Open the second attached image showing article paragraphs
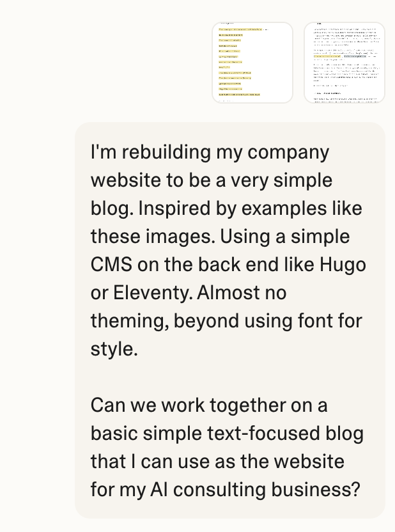 344,62
